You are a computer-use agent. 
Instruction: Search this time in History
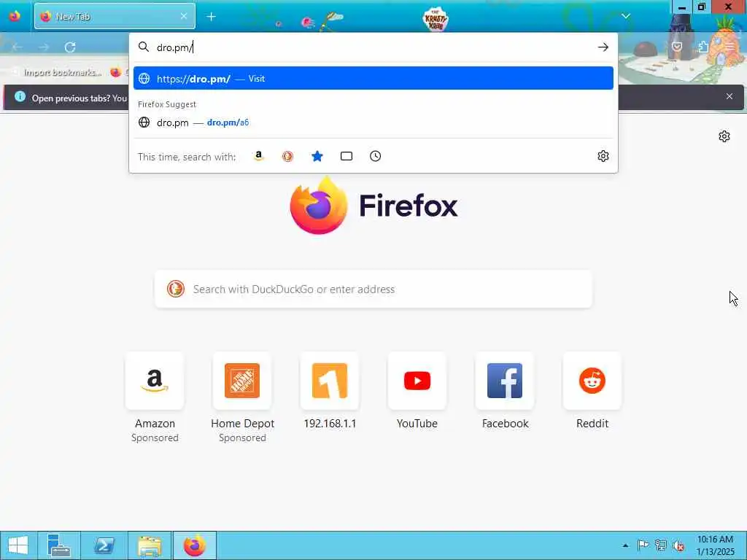pos(376,156)
